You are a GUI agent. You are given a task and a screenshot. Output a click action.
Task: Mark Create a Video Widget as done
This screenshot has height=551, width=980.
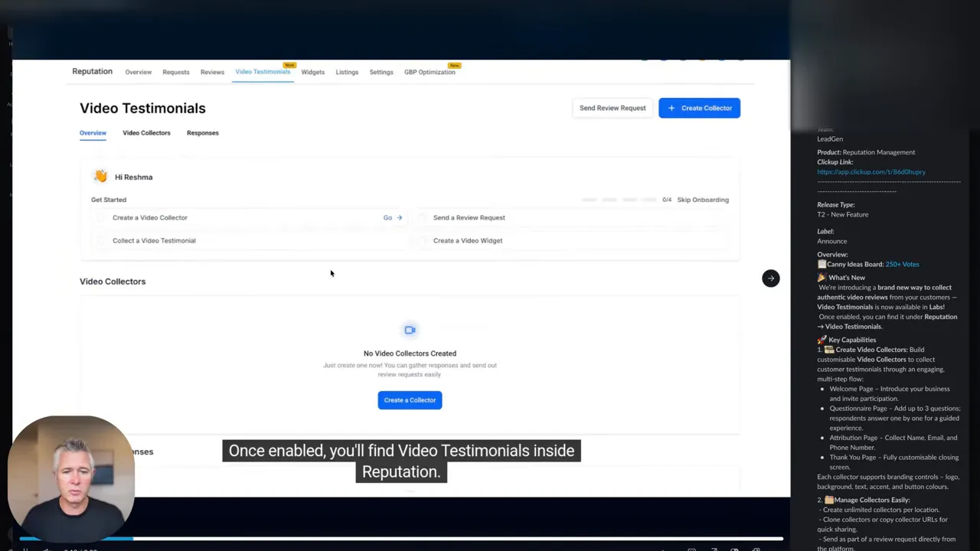pos(422,240)
